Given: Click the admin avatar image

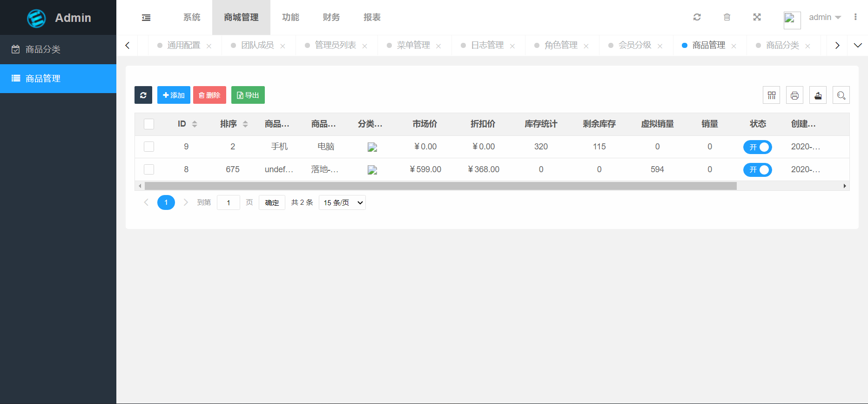Looking at the screenshot, I should [x=792, y=20].
